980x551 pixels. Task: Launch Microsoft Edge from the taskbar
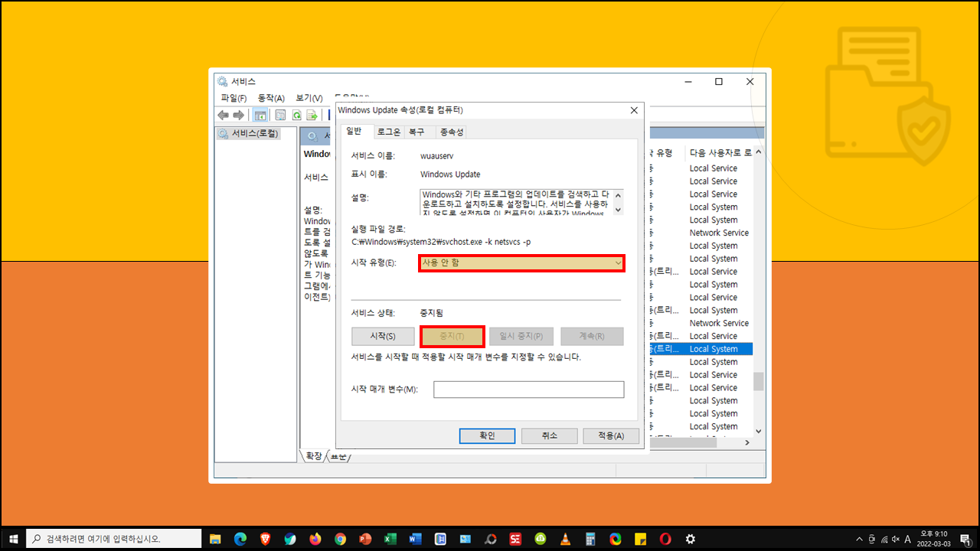click(240, 539)
